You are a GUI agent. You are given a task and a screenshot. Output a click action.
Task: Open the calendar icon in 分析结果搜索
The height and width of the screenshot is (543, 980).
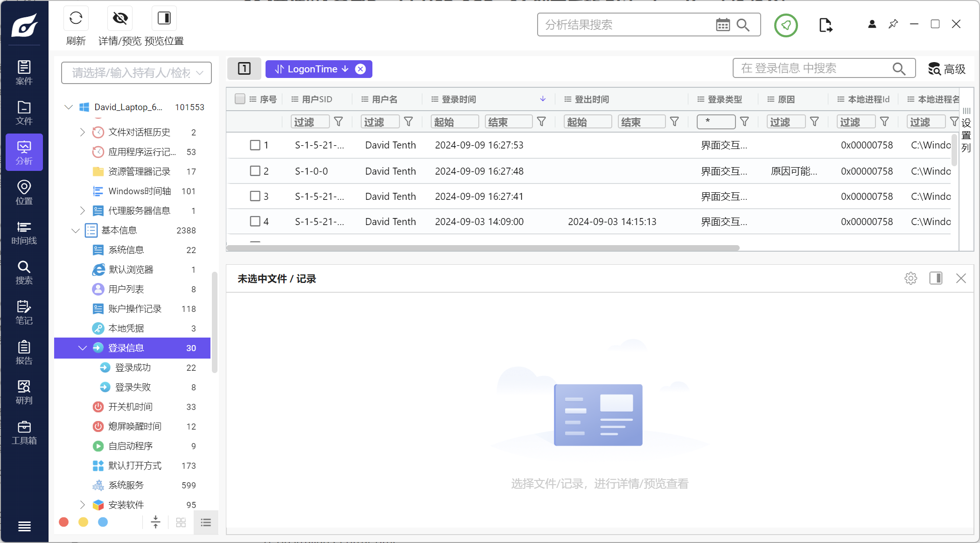click(x=723, y=25)
